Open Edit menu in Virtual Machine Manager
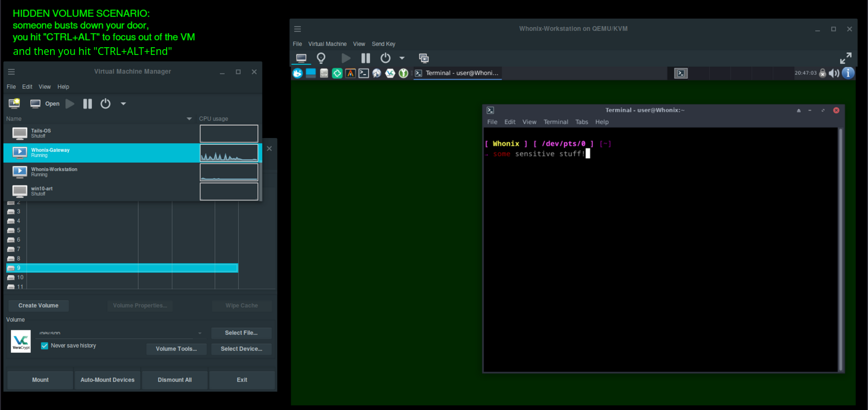 [27, 87]
